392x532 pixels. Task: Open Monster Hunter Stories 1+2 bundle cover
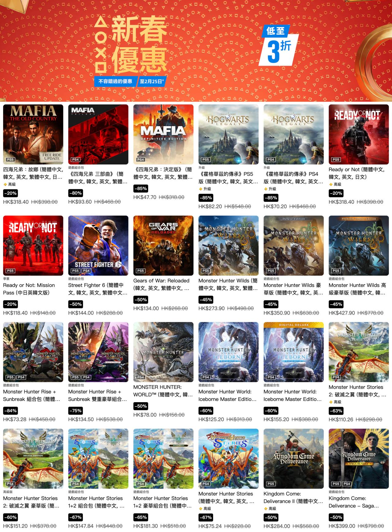click(x=98, y=458)
